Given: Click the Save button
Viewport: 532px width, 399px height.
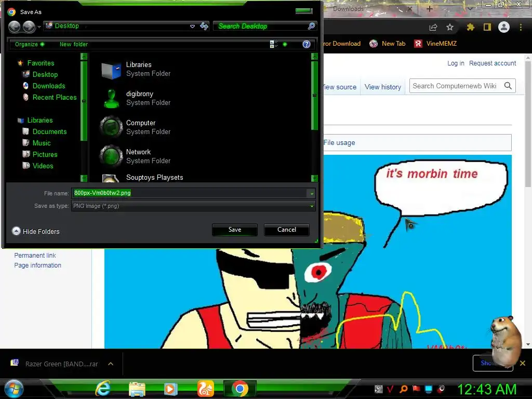Looking at the screenshot, I should [235, 230].
